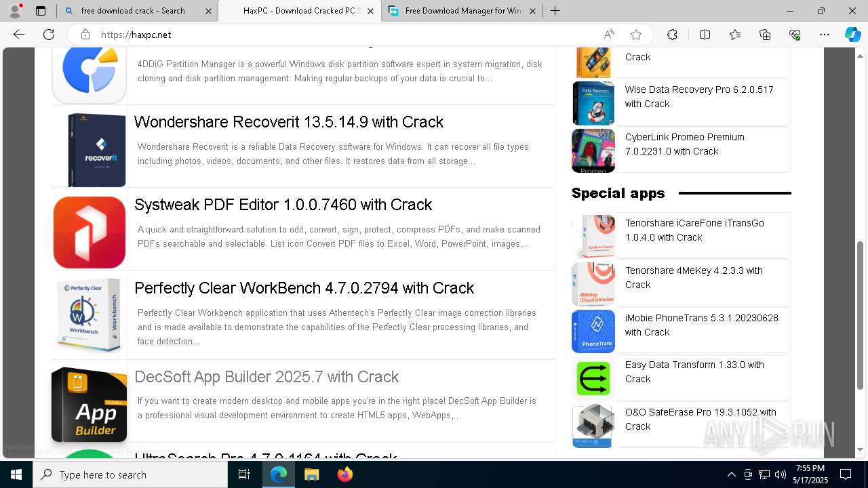Open 'Wise Data Recovery Pro 6.2.0.517' sidebar link
The height and width of the screenshot is (488, 868).
coord(699,97)
